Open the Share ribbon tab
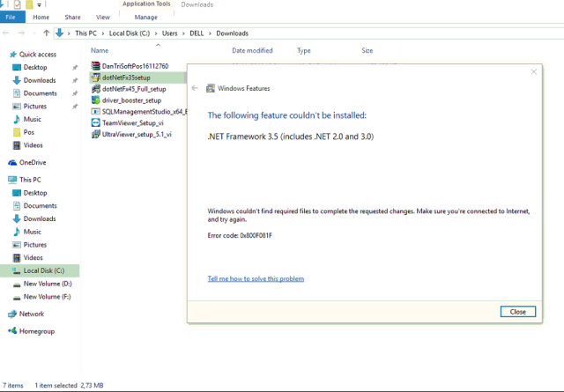 pyautogui.click(x=72, y=17)
